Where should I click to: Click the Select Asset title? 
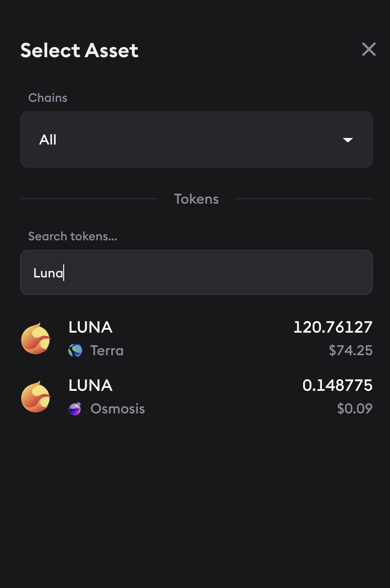pyautogui.click(x=79, y=50)
